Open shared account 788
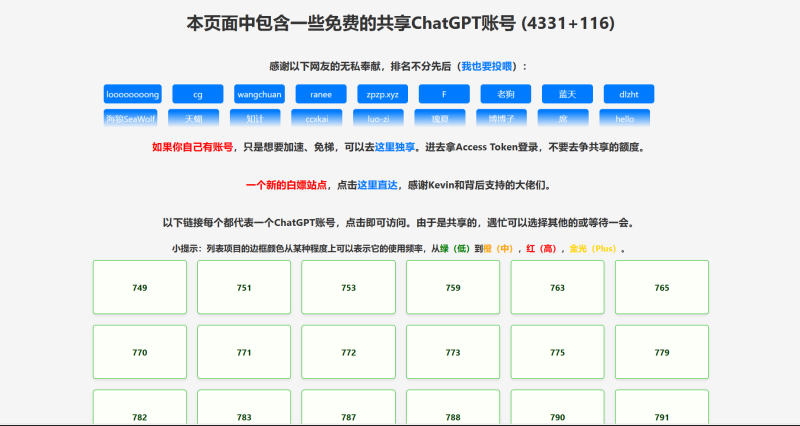Viewport: 800px width, 426px height. (x=453, y=407)
